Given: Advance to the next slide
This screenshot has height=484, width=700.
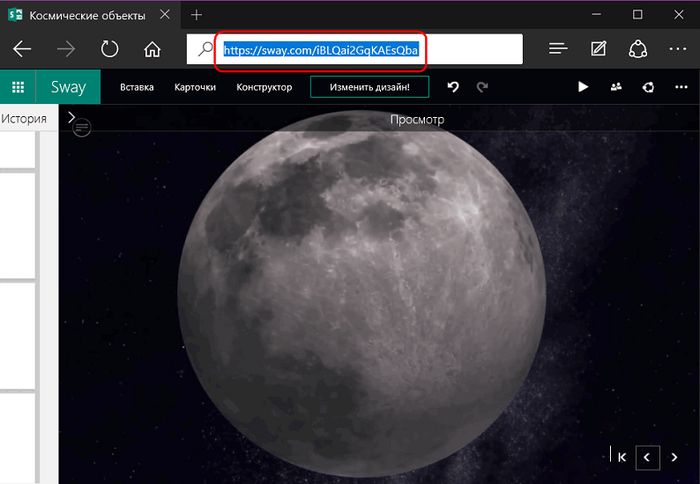Looking at the screenshot, I should click(674, 457).
